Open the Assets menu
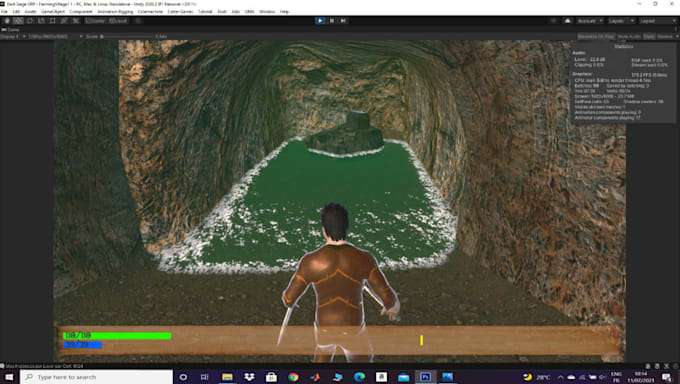The height and width of the screenshot is (384, 680). coord(30,12)
